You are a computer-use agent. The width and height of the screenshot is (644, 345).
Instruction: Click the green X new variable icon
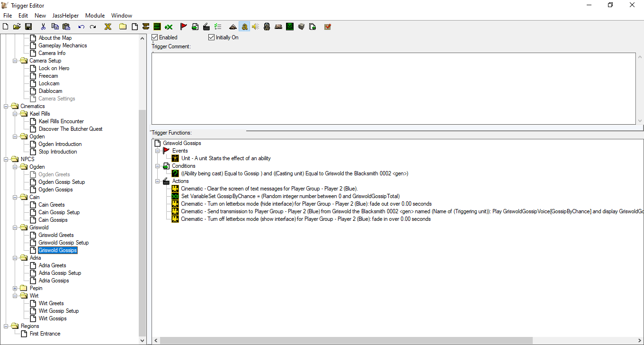tap(169, 27)
